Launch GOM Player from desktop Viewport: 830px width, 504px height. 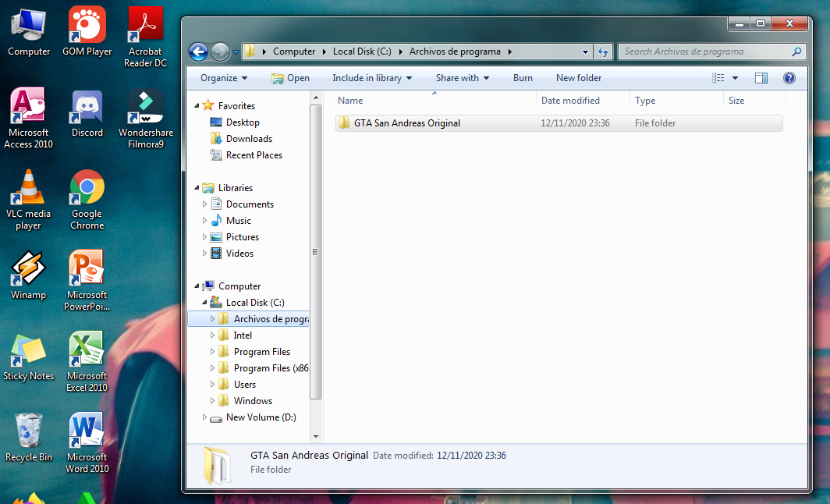click(87, 32)
